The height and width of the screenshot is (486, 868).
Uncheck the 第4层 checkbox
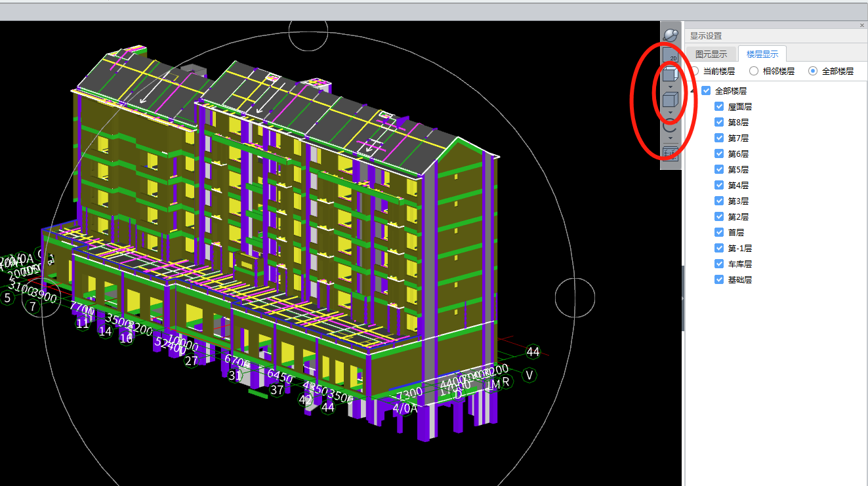click(719, 185)
